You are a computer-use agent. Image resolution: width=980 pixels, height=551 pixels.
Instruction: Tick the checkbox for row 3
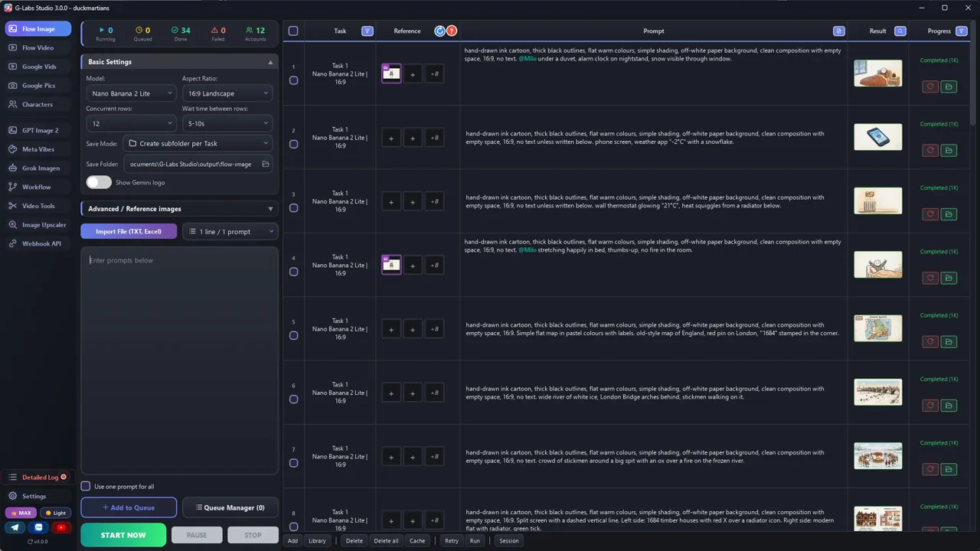pyautogui.click(x=293, y=208)
